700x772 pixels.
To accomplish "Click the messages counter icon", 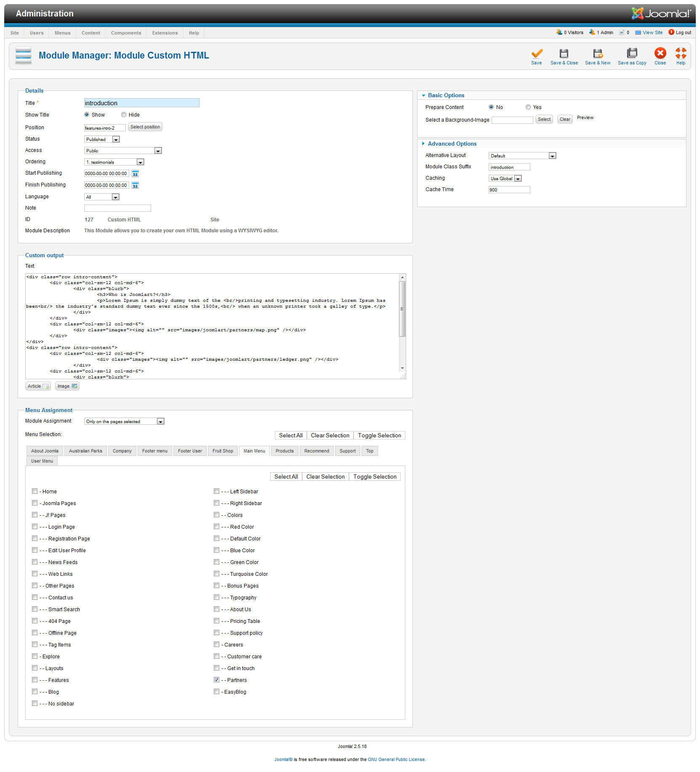I will click(622, 32).
